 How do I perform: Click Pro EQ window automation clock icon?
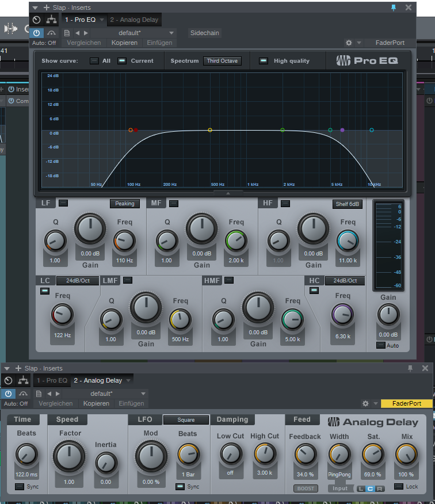[37, 20]
